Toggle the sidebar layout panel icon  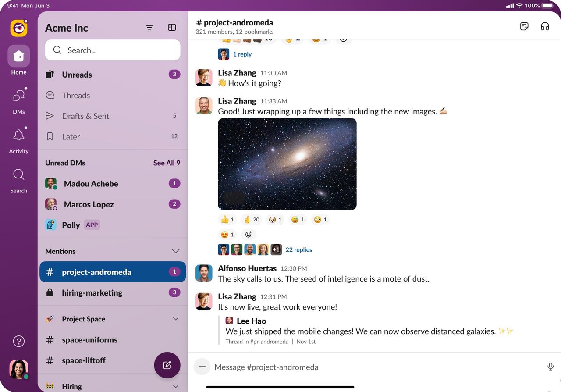172,28
